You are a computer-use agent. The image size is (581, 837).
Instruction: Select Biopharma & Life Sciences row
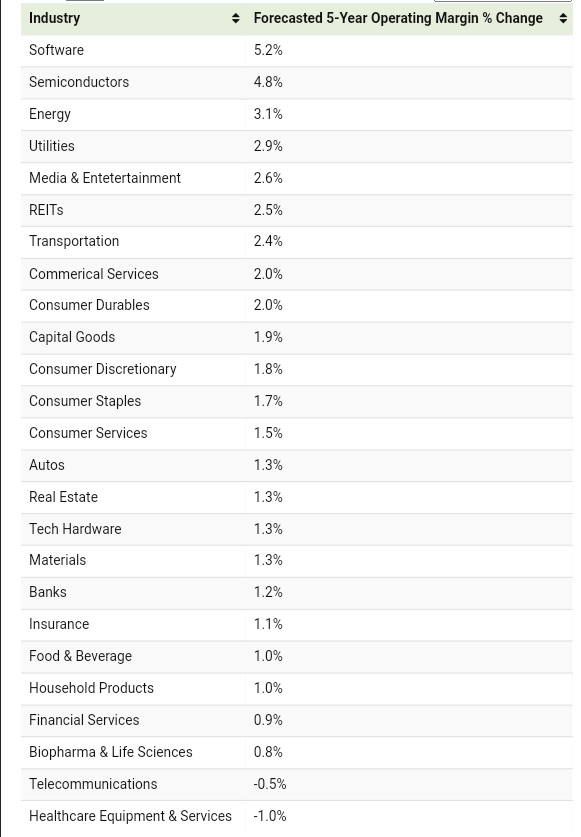point(297,752)
